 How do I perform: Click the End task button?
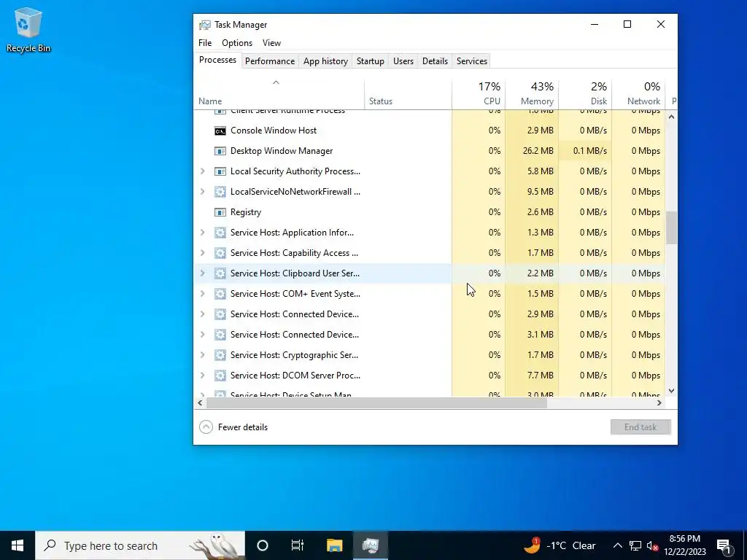click(640, 427)
